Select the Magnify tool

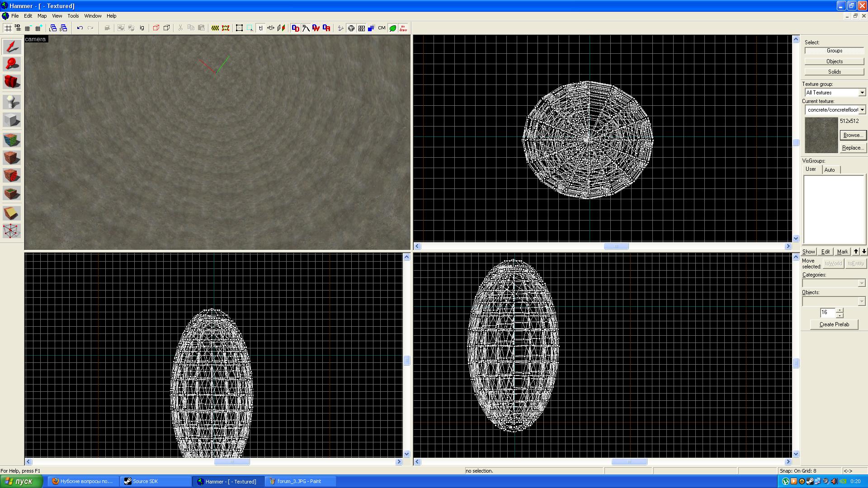point(12,64)
